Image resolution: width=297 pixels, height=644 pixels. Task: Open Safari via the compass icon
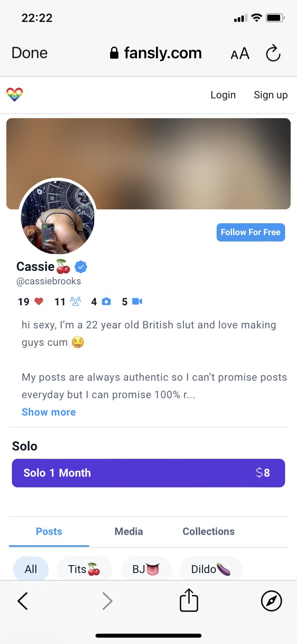pos(271,600)
